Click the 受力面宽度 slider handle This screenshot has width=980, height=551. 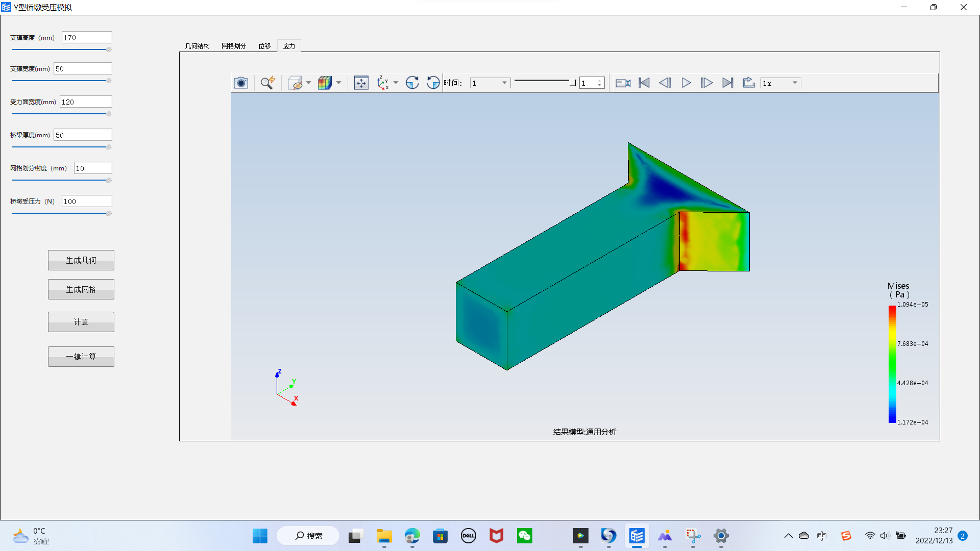click(109, 114)
